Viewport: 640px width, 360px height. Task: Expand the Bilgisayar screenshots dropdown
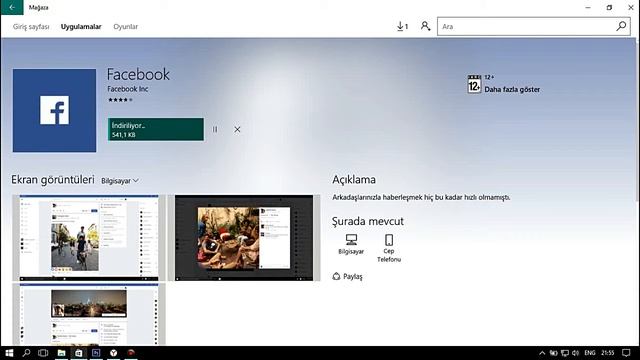tap(120, 181)
